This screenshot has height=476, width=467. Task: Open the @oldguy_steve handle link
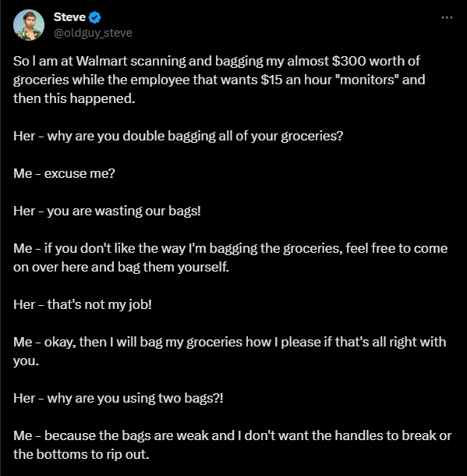tap(93, 33)
